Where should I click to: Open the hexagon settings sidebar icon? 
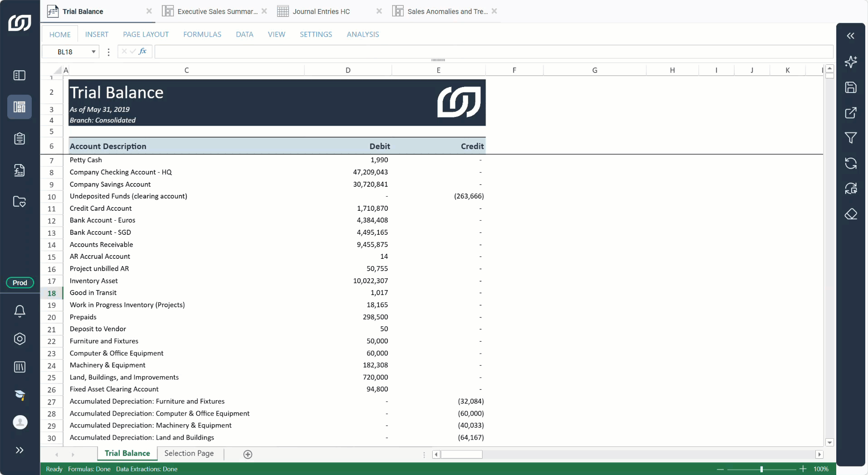[20, 339]
